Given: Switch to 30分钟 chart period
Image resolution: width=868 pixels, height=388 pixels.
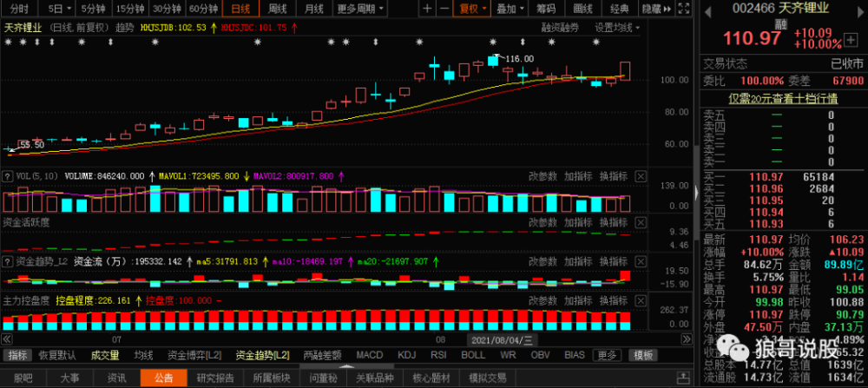Looking at the screenshot, I should click(x=167, y=9).
